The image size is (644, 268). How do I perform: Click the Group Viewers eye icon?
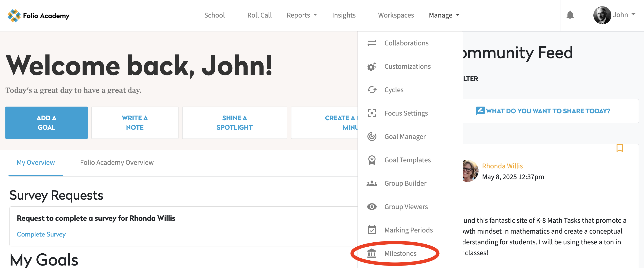coord(371,207)
